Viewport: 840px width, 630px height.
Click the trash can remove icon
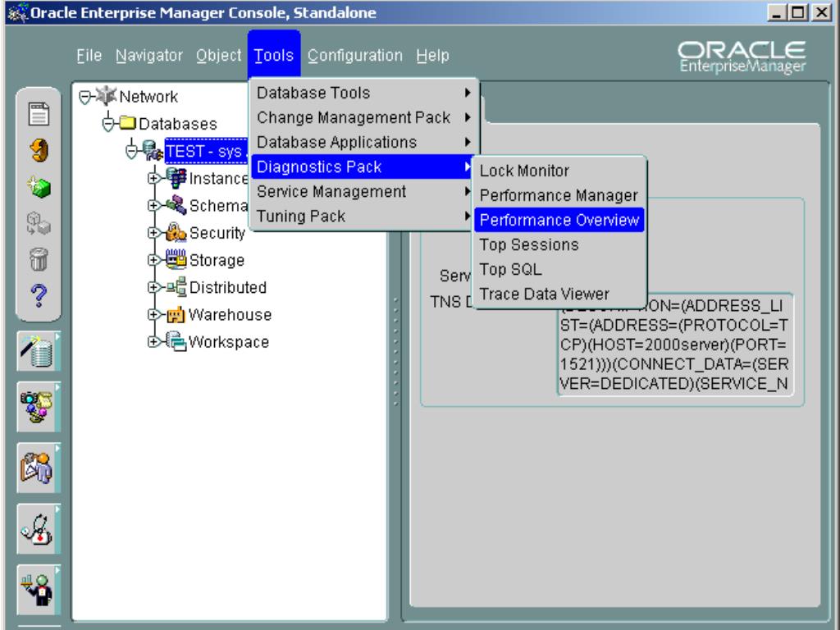coord(39,260)
